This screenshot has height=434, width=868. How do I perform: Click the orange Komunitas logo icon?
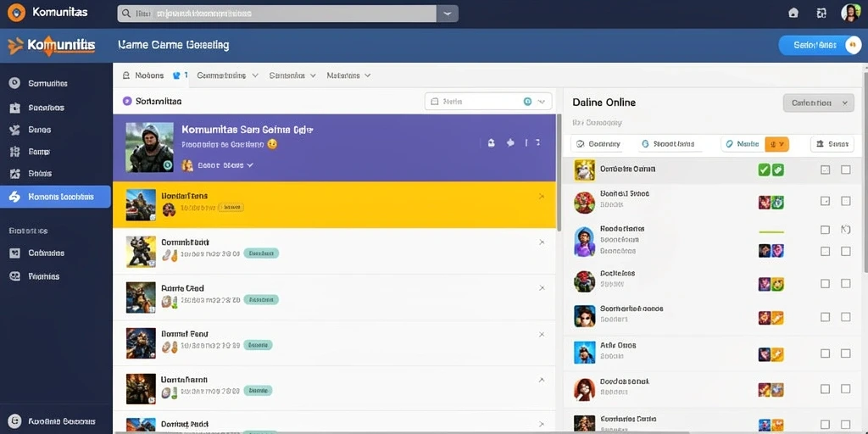point(16,12)
